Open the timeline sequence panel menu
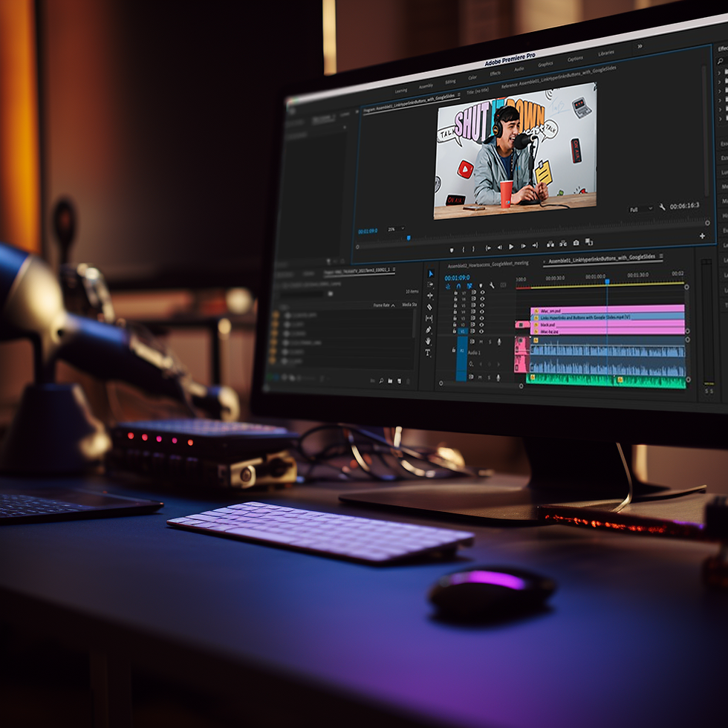Viewport: 728px width, 728px height. [x=661, y=256]
